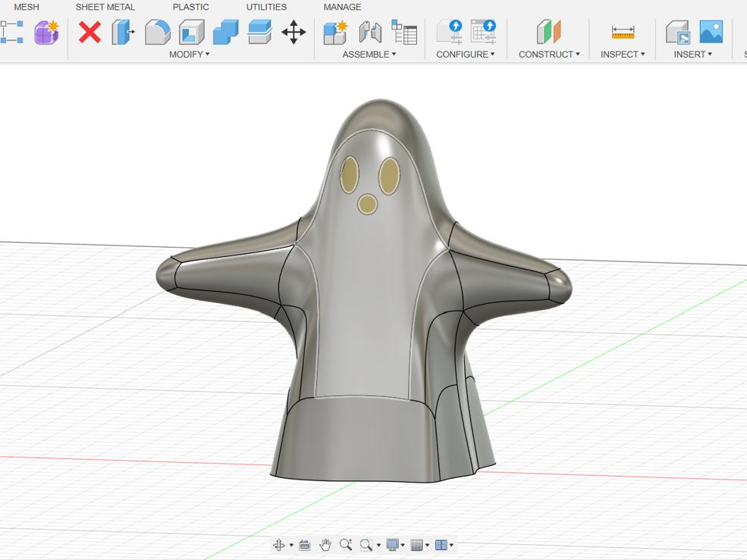Open the Bill of Materials table icon

point(404,33)
